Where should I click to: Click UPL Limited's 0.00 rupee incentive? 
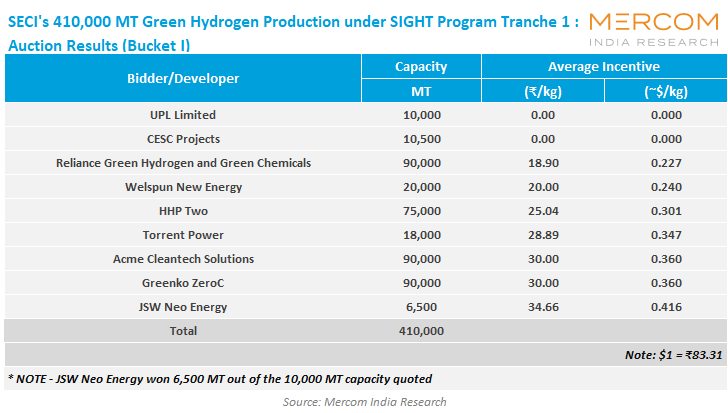543,115
